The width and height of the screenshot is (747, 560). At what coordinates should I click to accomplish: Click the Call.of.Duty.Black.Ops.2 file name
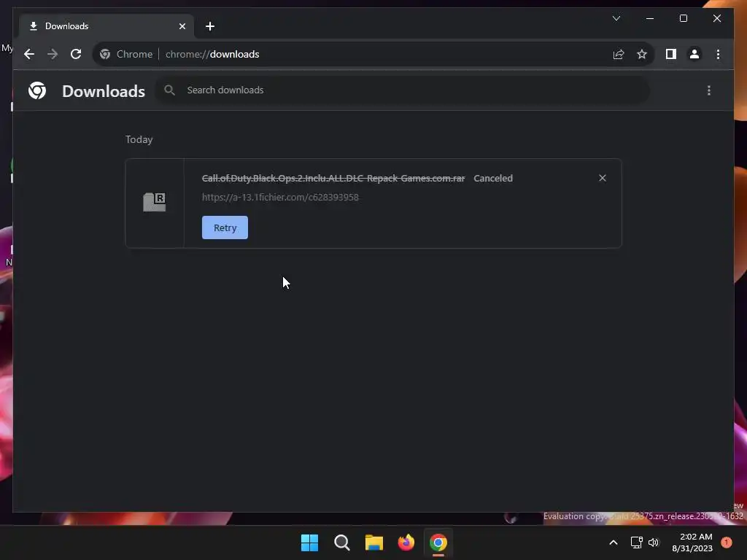(x=333, y=178)
